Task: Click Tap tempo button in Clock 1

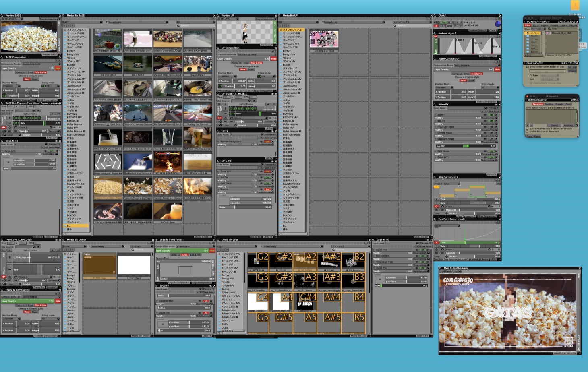Action: coord(443,23)
